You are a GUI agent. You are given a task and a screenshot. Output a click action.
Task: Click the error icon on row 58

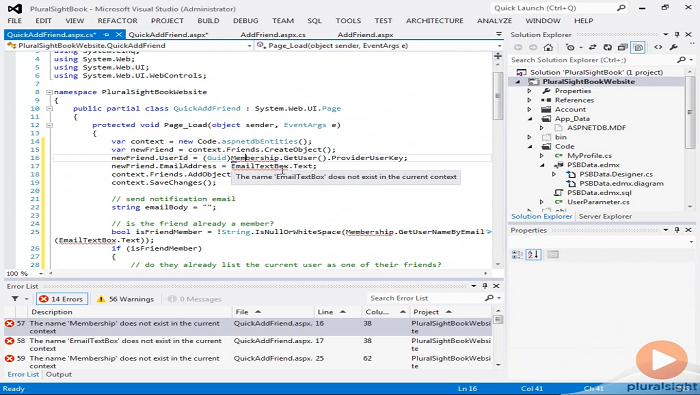click(x=9, y=341)
